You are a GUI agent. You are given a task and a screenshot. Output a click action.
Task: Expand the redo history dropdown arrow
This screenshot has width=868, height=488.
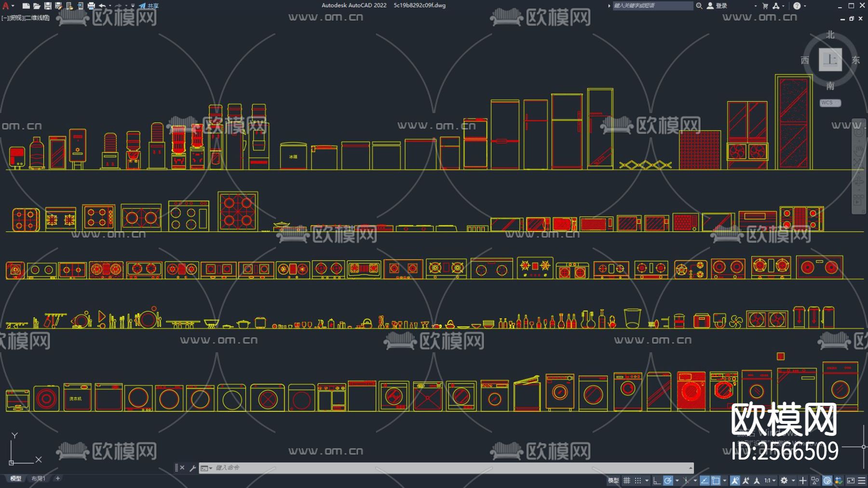click(x=126, y=6)
